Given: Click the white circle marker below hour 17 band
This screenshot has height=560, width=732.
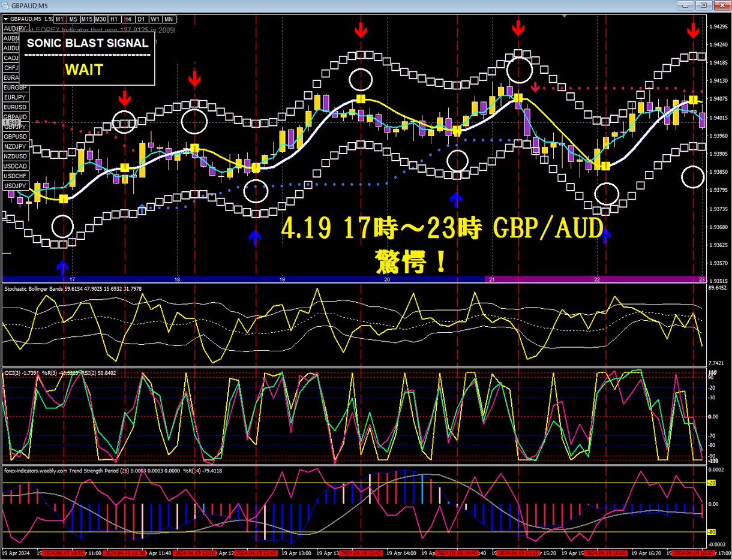Looking at the screenshot, I should pyautogui.click(x=62, y=226).
